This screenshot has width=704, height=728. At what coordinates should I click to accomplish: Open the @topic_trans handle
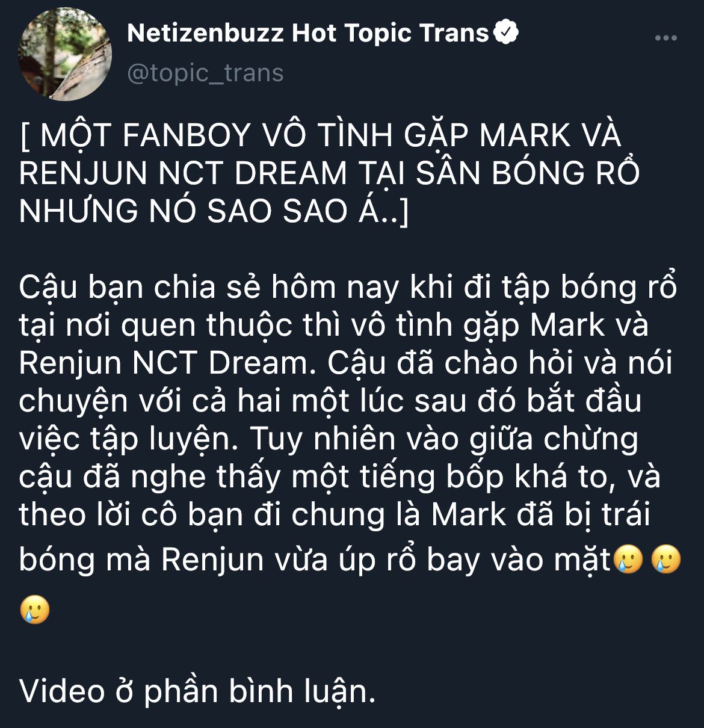click(x=205, y=73)
